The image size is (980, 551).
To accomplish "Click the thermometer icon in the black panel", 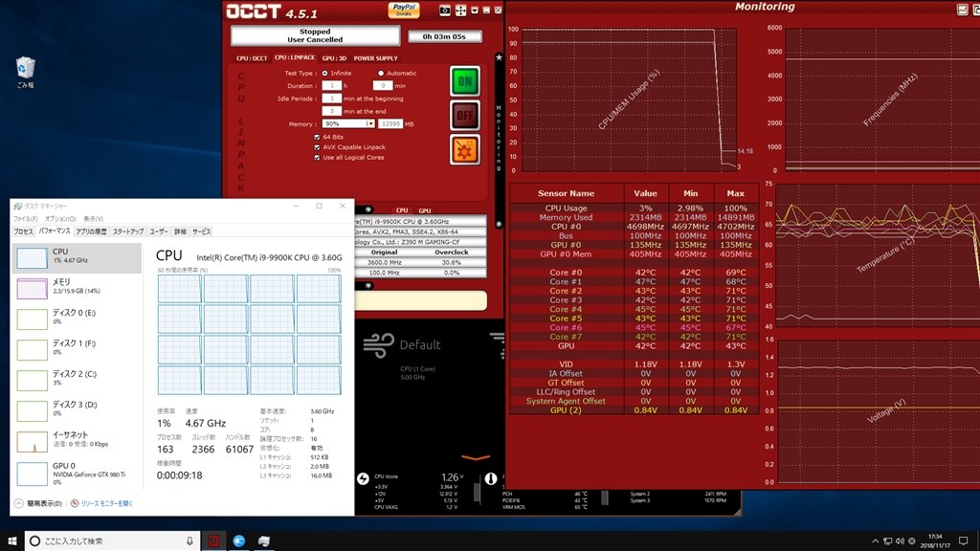I will (x=491, y=478).
